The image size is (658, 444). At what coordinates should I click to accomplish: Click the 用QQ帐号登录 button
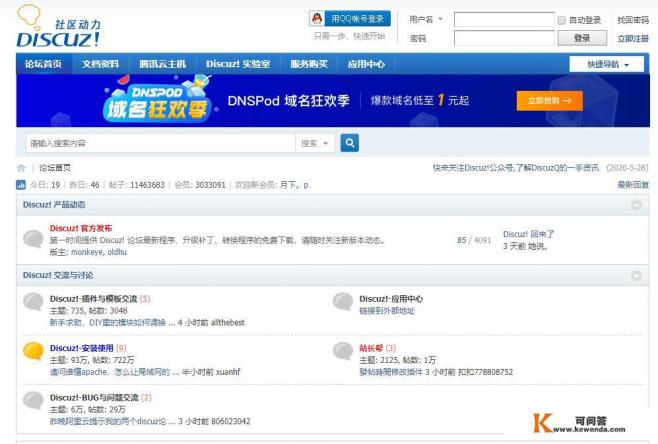click(350, 18)
